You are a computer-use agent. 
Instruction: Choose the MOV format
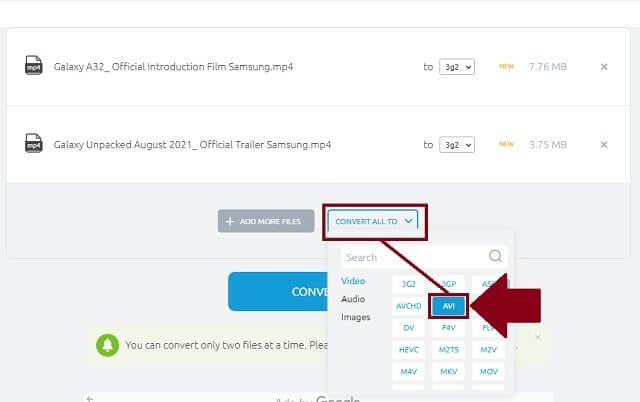[488, 372]
